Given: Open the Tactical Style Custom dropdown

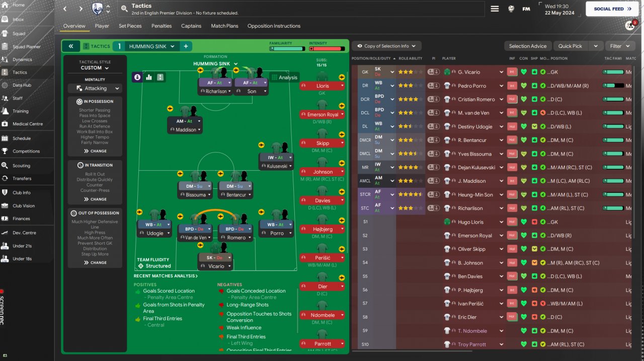Looking at the screenshot, I should pyautogui.click(x=95, y=67).
